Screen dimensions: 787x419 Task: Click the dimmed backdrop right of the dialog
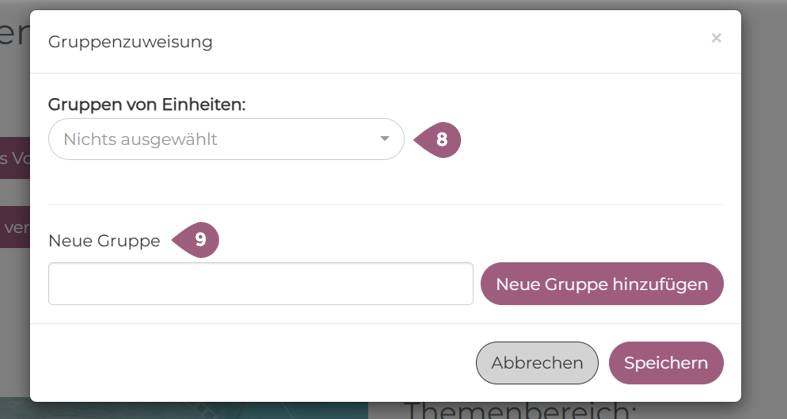[764, 200]
